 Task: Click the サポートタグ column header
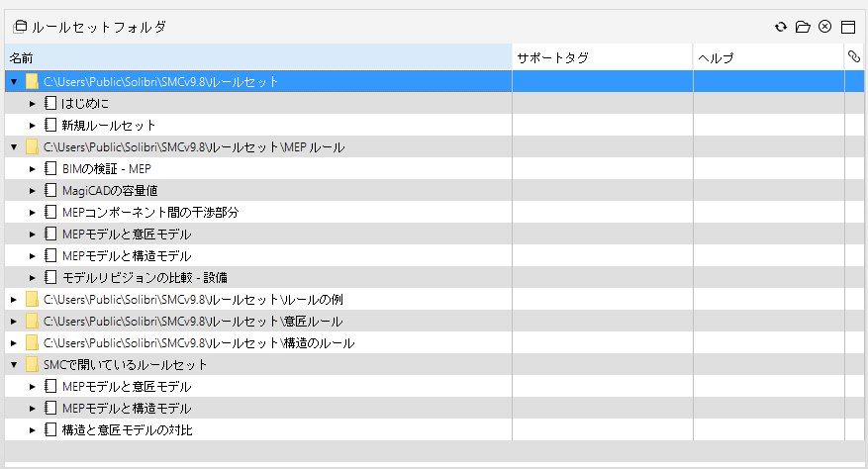point(603,57)
